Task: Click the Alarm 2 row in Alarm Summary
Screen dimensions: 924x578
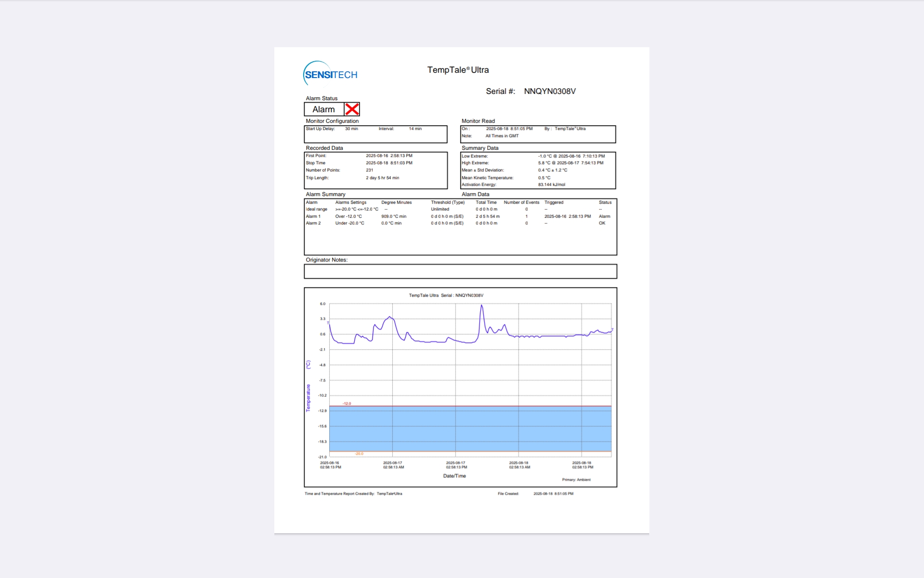Action: coord(313,223)
